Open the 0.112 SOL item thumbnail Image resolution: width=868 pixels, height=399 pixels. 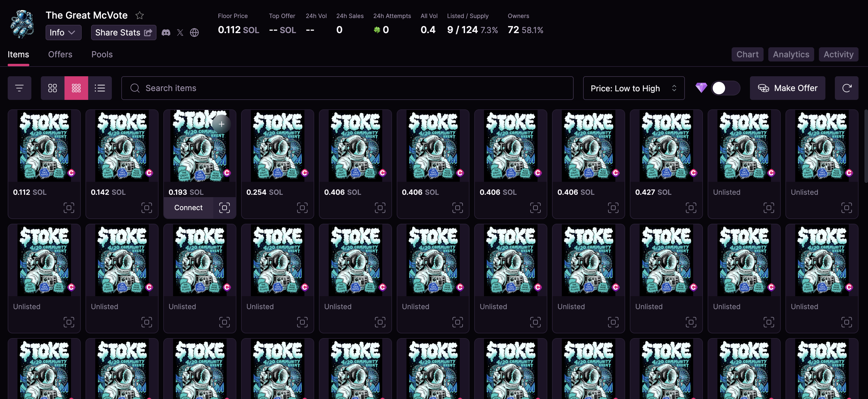point(44,146)
